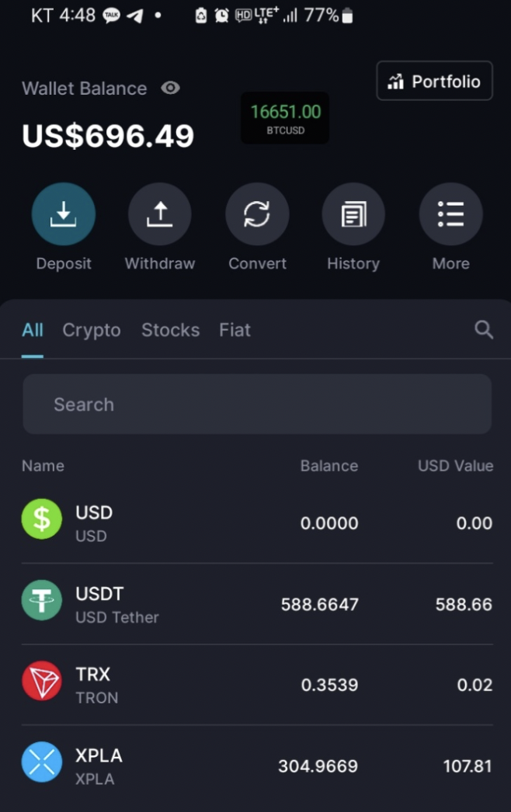Click the magnifier icon beside Fiat tab
The image size is (511, 812).
click(484, 329)
